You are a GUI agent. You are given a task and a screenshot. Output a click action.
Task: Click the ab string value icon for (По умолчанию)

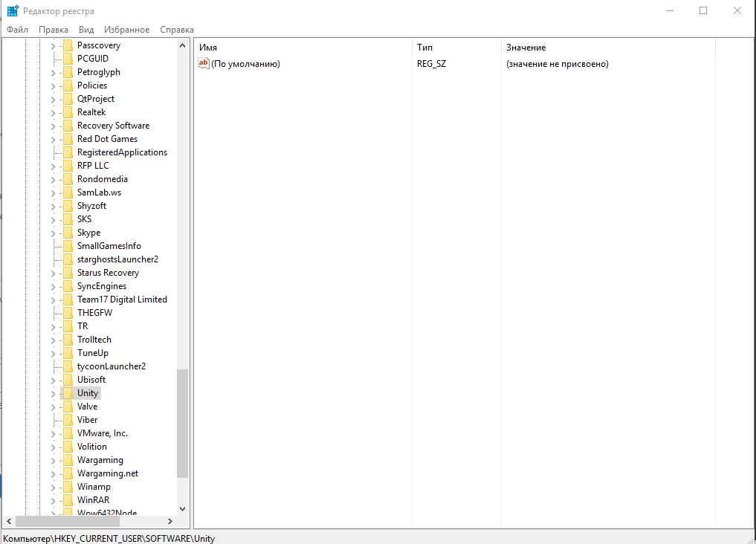(x=204, y=63)
